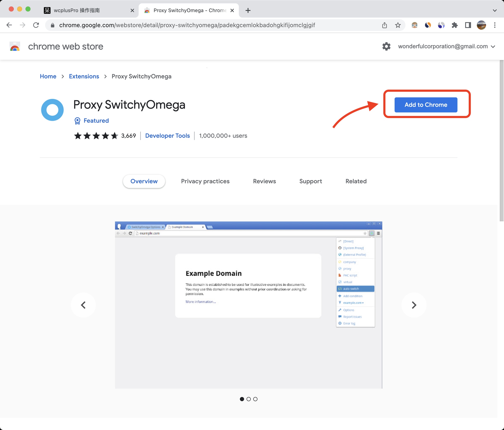Viewport: 504px width, 430px height.
Task: Click the browser forward arrow
Action: (x=23, y=25)
